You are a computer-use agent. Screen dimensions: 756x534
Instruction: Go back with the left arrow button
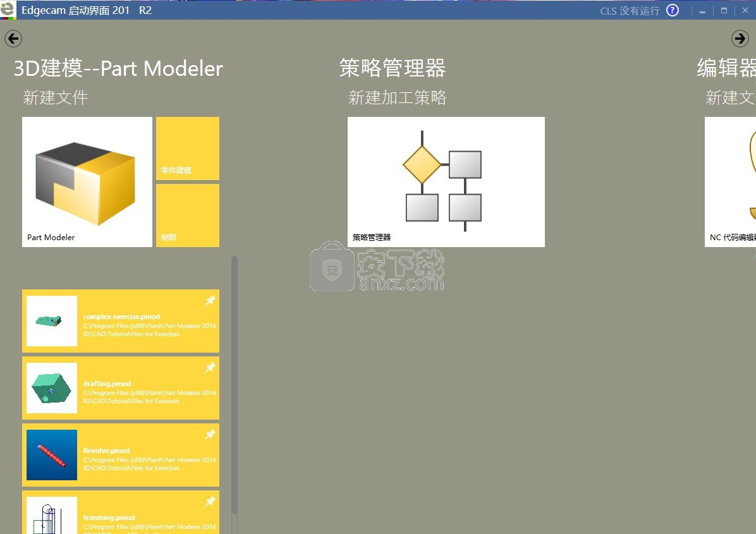[x=13, y=39]
